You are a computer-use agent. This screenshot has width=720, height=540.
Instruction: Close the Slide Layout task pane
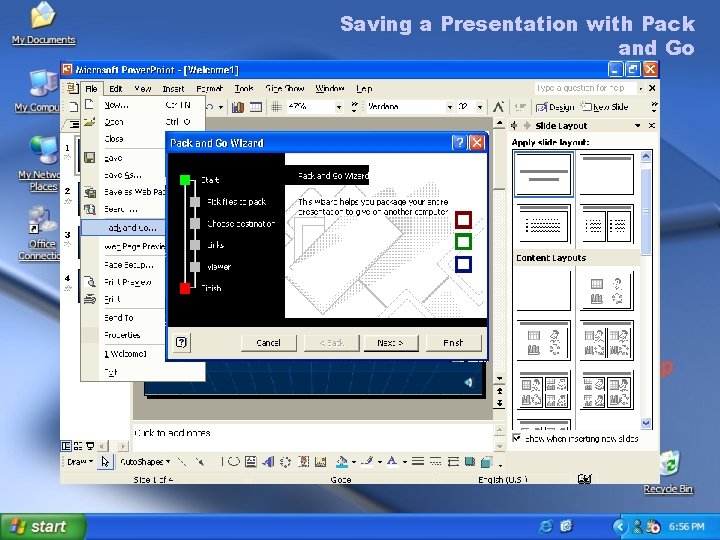click(x=652, y=125)
